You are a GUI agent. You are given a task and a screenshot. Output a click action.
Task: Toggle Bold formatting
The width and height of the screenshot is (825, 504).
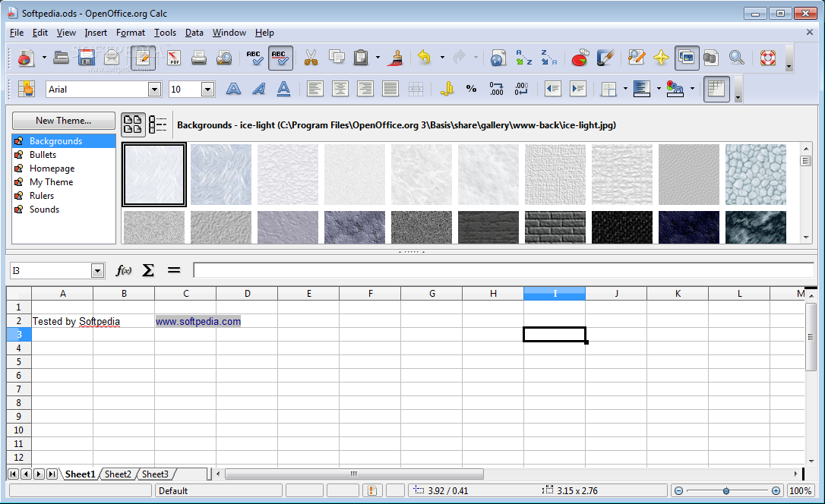pyautogui.click(x=233, y=89)
